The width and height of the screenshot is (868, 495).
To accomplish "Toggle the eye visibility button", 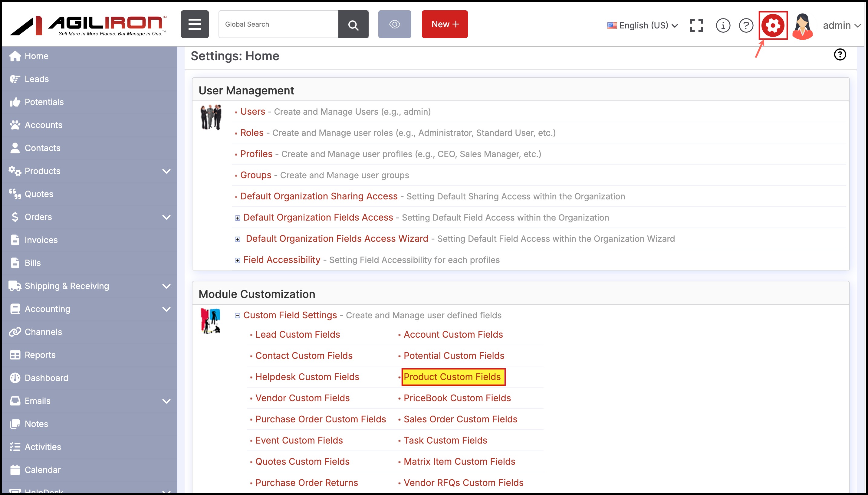I will point(394,25).
